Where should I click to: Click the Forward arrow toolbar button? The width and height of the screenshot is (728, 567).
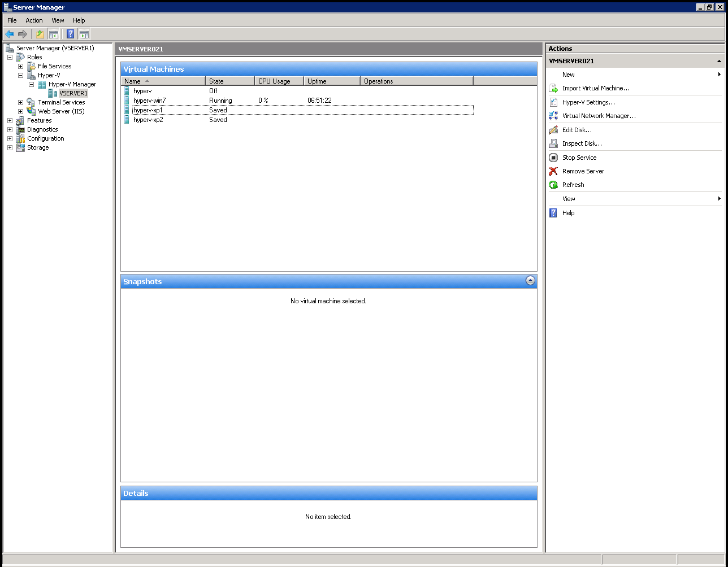(23, 34)
